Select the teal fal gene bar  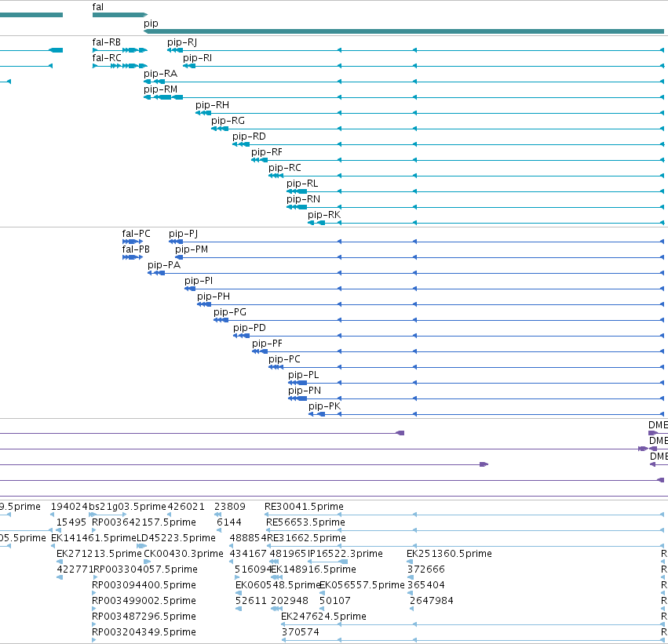pos(120,15)
